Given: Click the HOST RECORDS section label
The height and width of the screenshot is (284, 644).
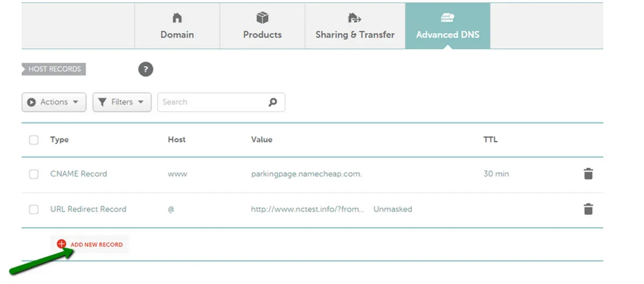Looking at the screenshot, I should point(54,69).
